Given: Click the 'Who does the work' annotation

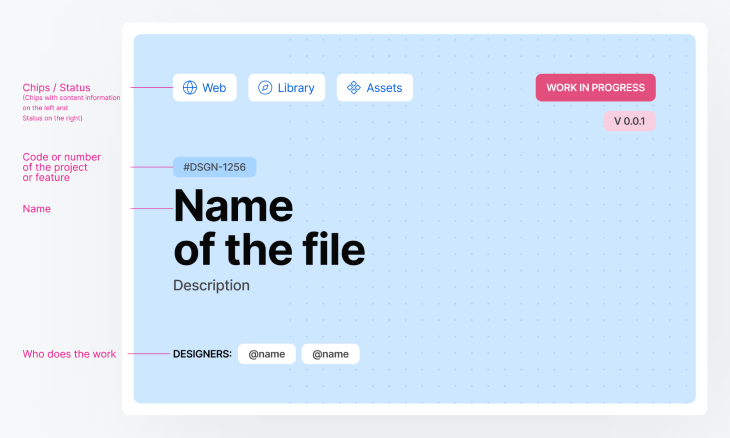Looking at the screenshot, I should [x=69, y=354].
